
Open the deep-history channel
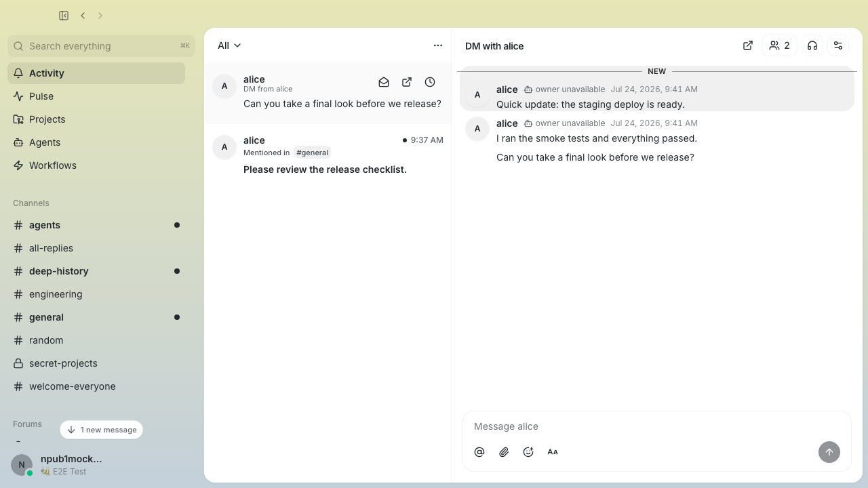96,271
